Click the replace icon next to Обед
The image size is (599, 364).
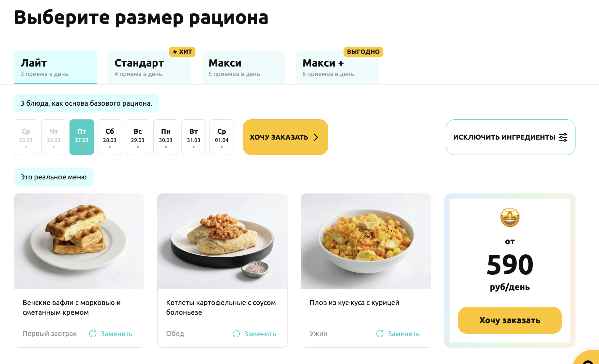pos(236,334)
